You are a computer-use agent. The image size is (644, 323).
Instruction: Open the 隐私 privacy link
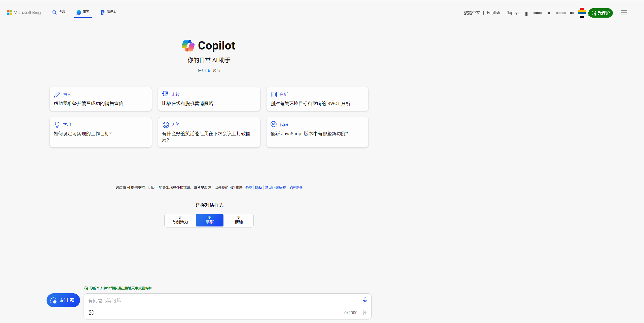click(258, 187)
